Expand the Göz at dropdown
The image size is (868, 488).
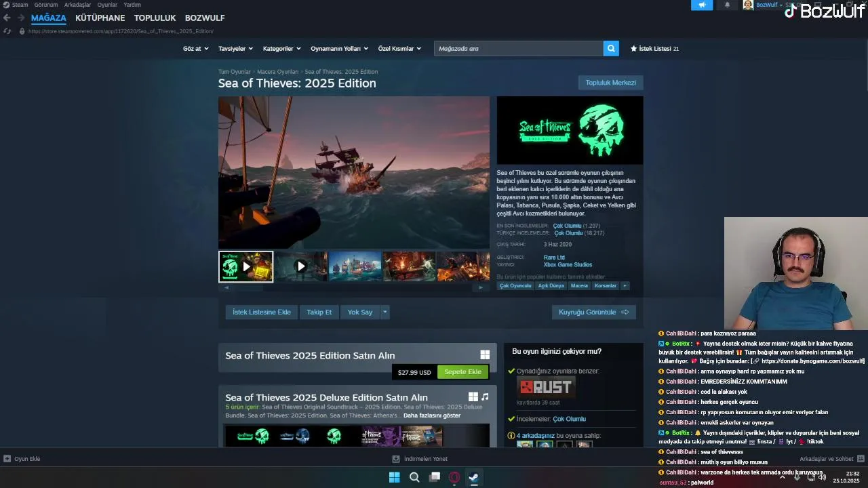[195, 49]
